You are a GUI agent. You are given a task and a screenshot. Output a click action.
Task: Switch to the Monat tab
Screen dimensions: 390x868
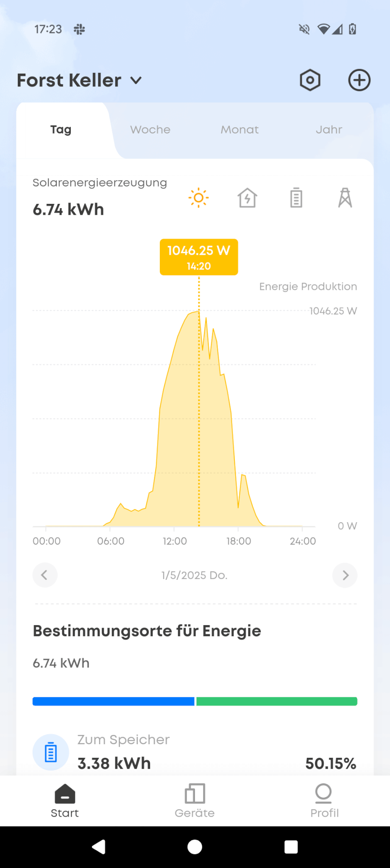[x=240, y=130]
